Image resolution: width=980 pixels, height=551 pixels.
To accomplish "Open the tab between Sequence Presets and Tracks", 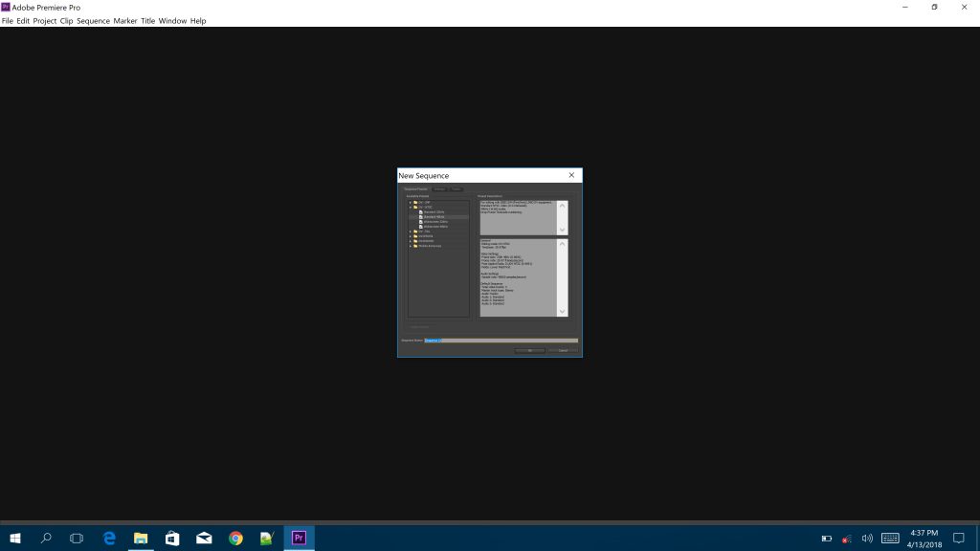I will click(439, 189).
